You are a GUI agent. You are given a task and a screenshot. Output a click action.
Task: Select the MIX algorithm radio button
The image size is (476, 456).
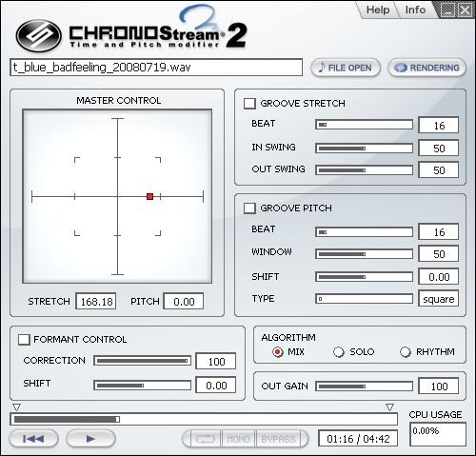[x=278, y=352]
